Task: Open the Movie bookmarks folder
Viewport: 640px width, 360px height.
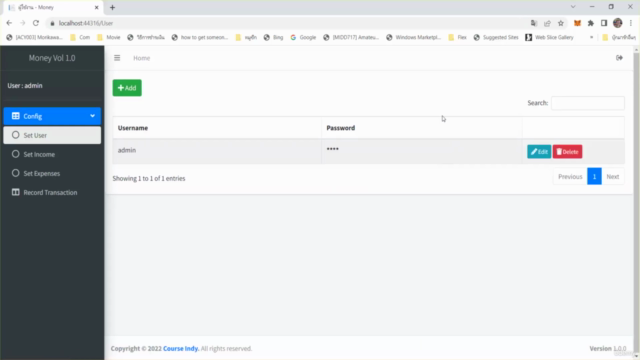Action: (109, 37)
